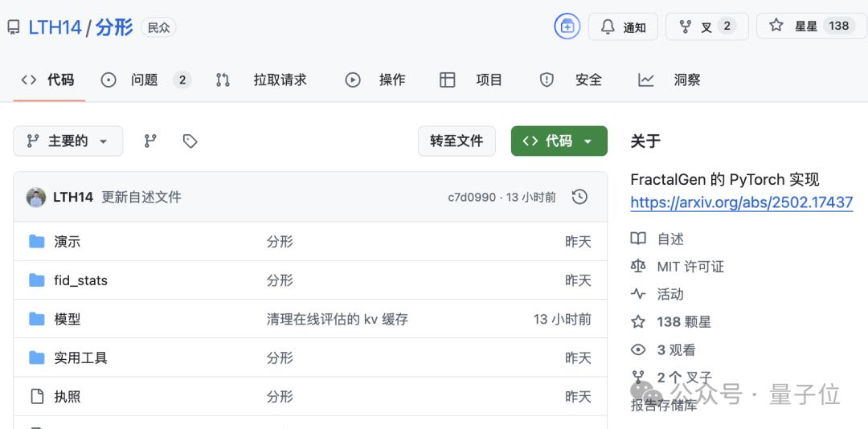The width and height of the screenshot is (868, 429).
Task: Click the branches icon next to branch selector
Action: pos(150,141)
